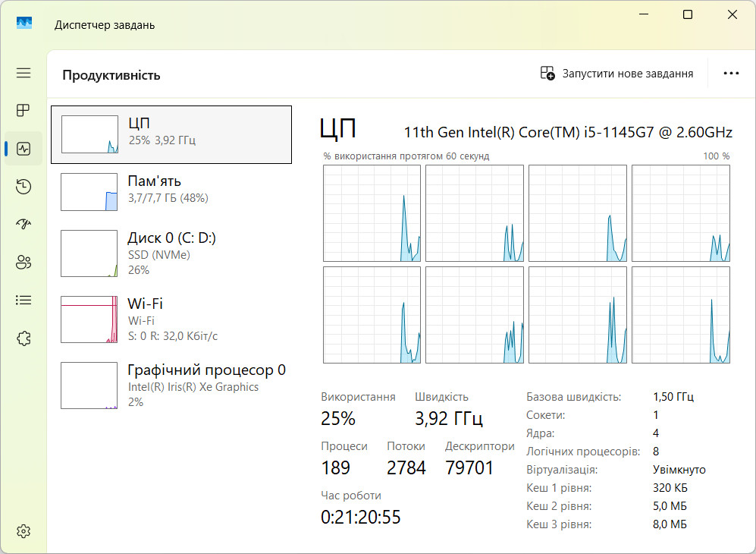756x554 pixels.
Task: Click the Диск 0 mini graph thumbnail
Action: 89,253
